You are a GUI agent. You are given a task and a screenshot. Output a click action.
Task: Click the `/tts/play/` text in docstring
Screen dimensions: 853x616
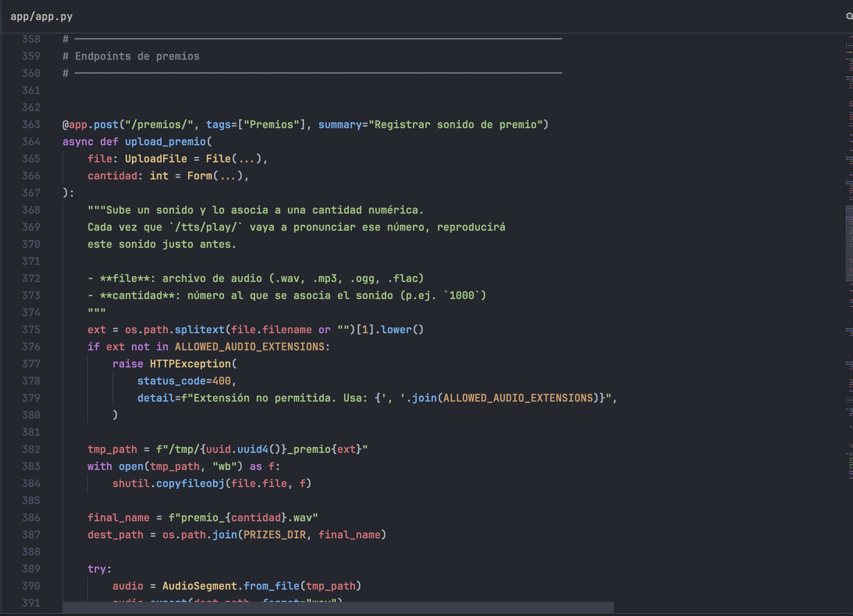(206, 227)
